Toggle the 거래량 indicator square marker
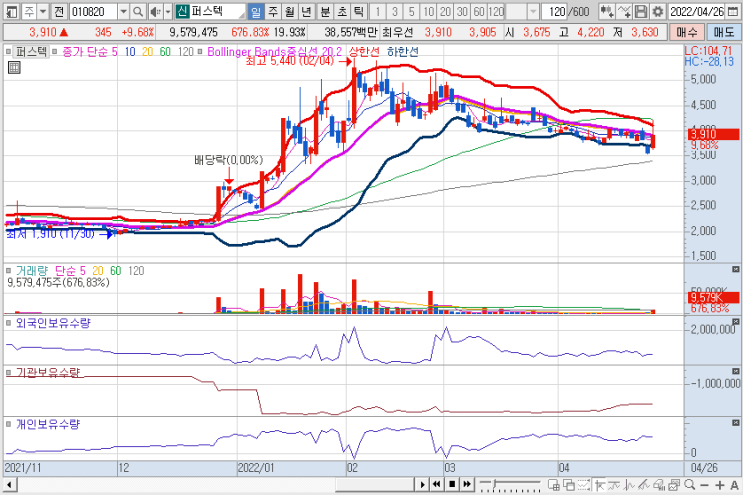 click(x=8, y=270)
